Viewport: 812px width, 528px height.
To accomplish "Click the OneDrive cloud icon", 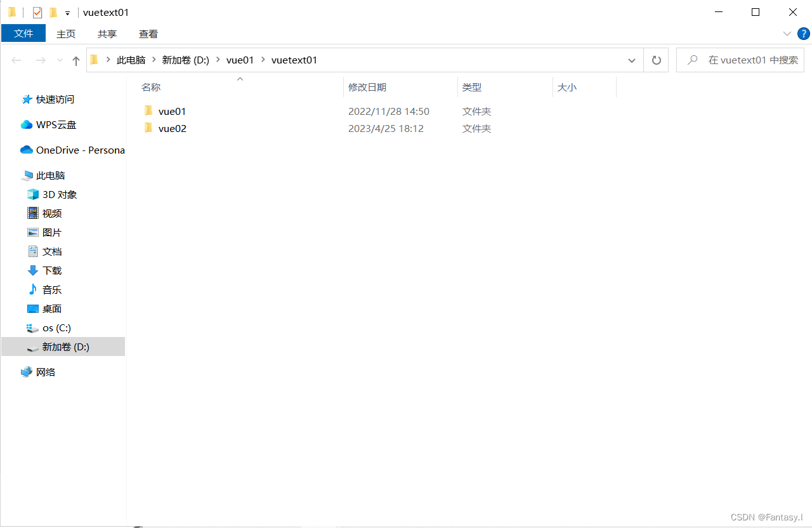I will 27,150.
